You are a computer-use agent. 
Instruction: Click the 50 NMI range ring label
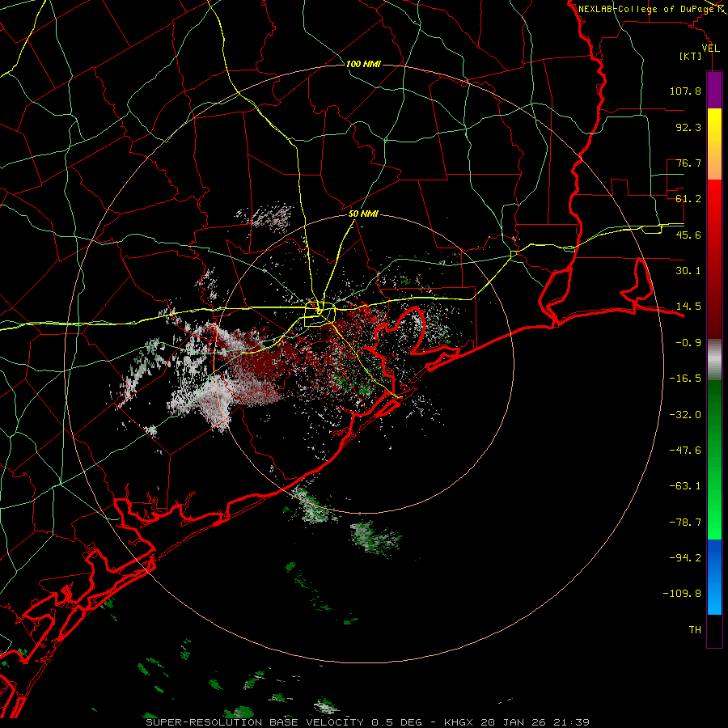(x=363, y=214)
